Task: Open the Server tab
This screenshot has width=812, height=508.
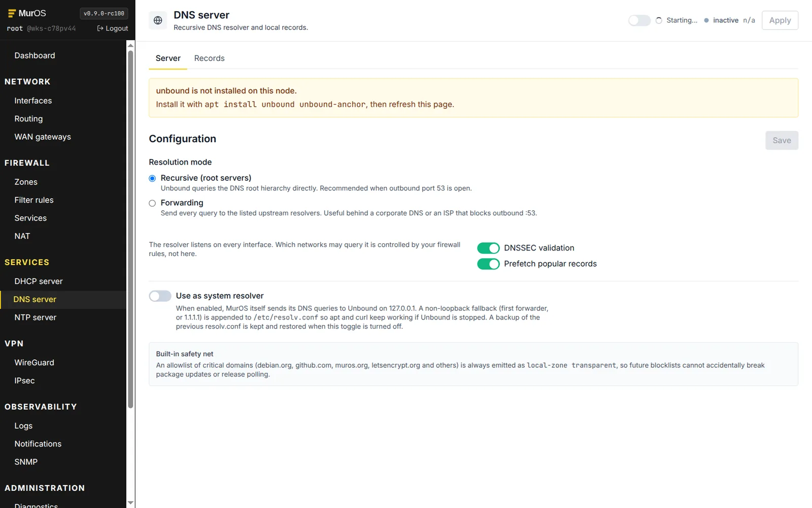Action: pos(168,58)
